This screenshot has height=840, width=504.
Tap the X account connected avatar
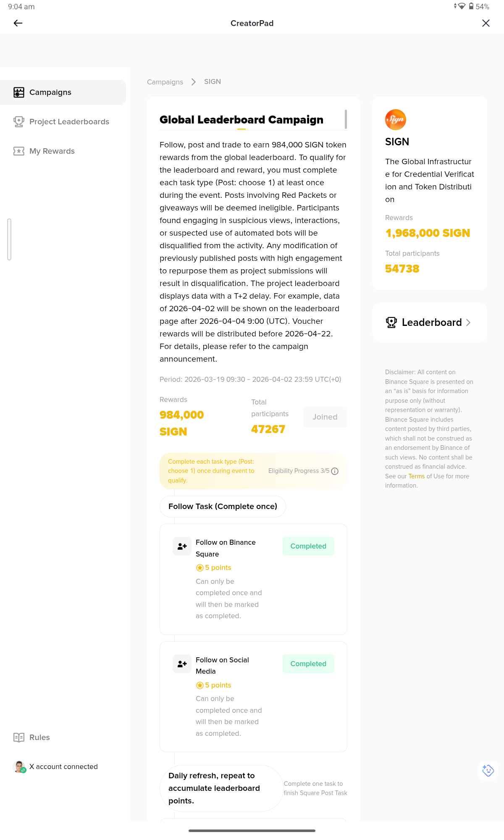click(x=19, y=766)
